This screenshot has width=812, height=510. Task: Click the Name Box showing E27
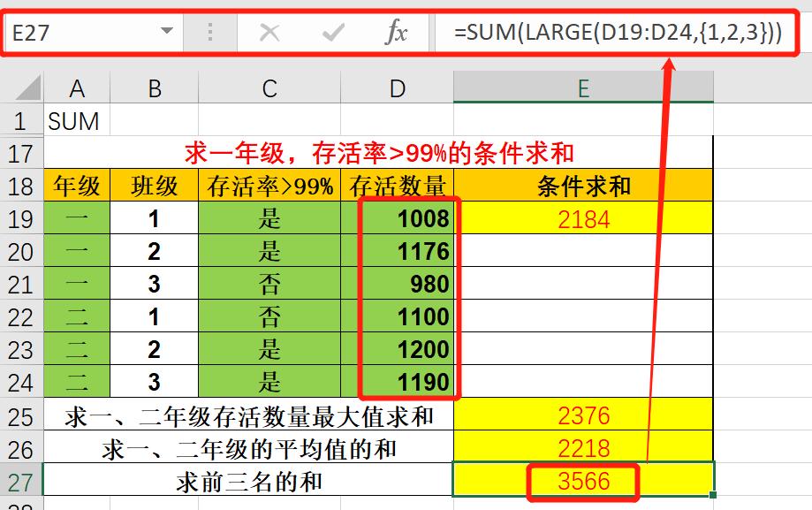[x=93, y=33]
